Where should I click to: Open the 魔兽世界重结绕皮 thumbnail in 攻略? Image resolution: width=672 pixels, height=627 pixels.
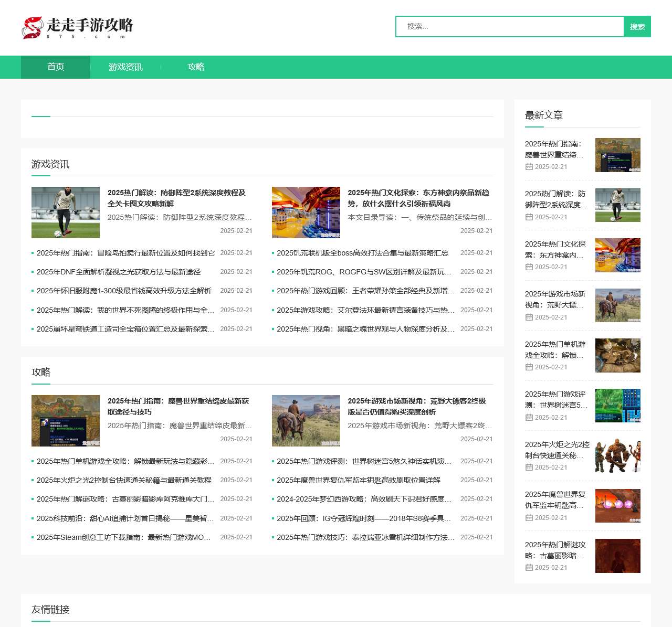(66, 421)
